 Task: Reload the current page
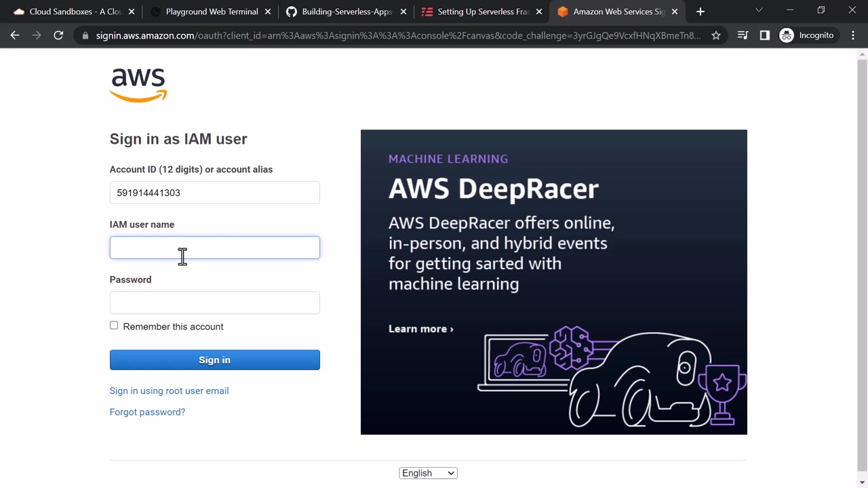coord(58,35)
